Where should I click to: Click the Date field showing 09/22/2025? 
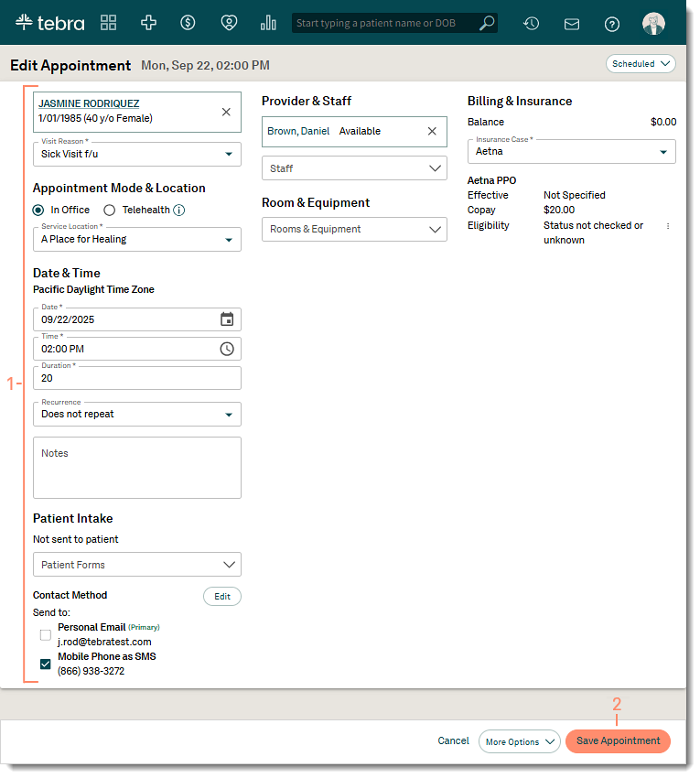tap(137, 319)
